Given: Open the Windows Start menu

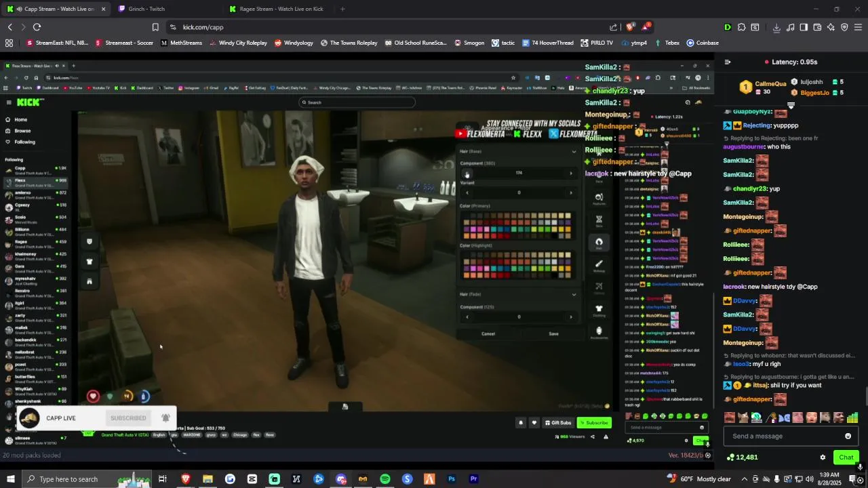Looking at the screenshot, I should tap(10, 479).
